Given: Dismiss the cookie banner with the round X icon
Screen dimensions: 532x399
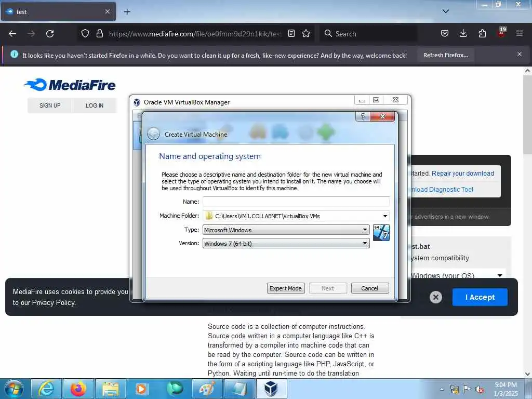Looking at the screenshot, I should [436, 297].
